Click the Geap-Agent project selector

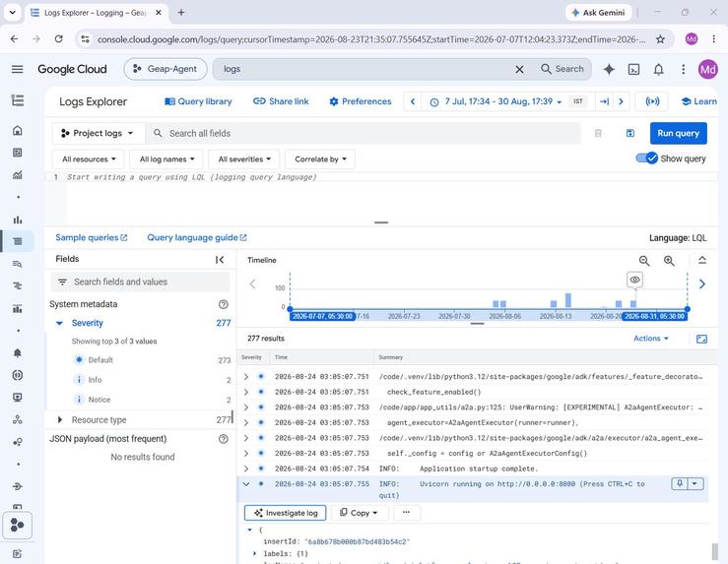pyautogui.click(x=165, y=69)
